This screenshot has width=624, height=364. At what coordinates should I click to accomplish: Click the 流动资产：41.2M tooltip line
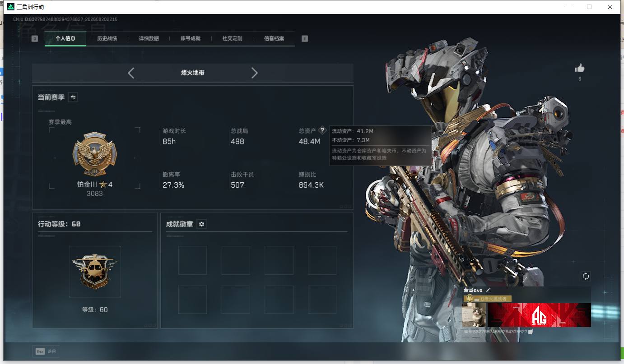pyautogui.click(x=353, y=131)
